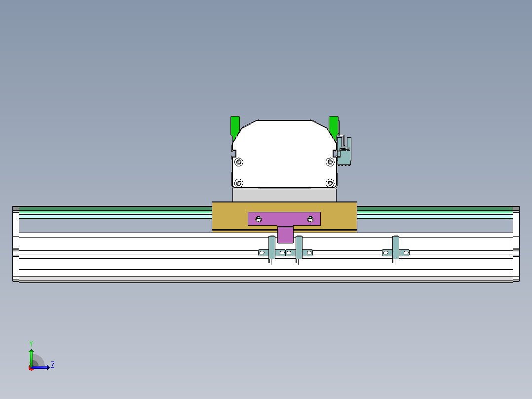This screenshot has width=532, height=399.
Task: Click the blue Z axis arrow of the triad
Action: click(x=40, y=367)
